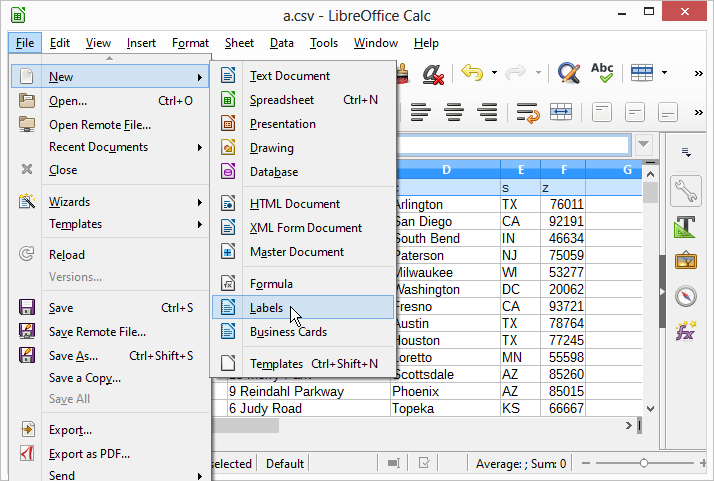The height and width of the screenshot is (481, 714).
Task: Align cell content to top
Action: (x=602, y=113)
